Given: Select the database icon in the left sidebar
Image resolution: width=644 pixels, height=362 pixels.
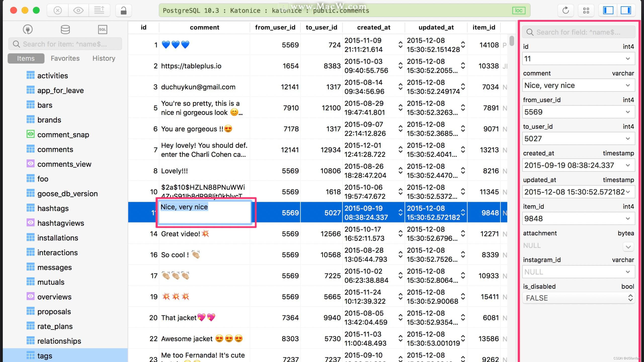Looking at the screenshot, I should click(x=65, y=29).
